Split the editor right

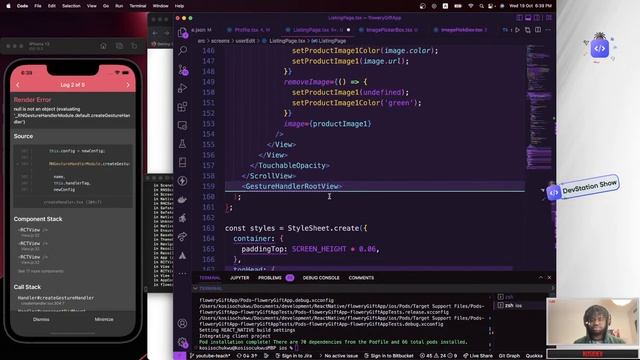click(538, 30)
